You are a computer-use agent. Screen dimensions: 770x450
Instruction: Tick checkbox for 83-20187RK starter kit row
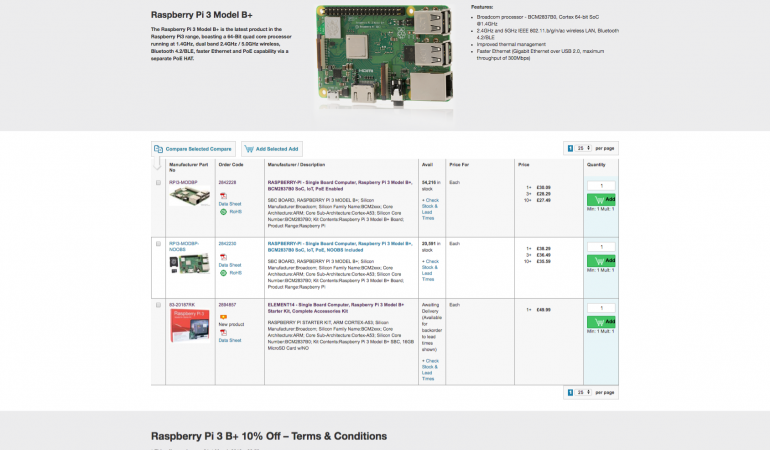158,305
